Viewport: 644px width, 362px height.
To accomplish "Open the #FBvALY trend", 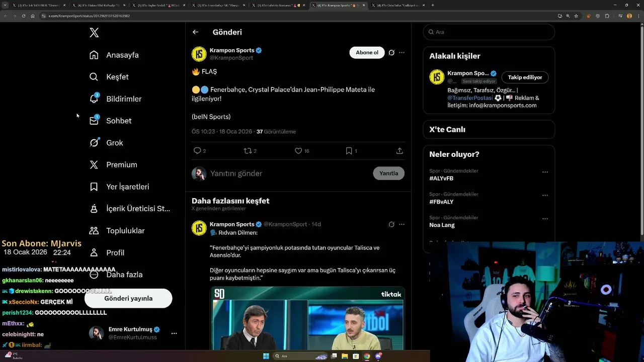I will [441, 202].
